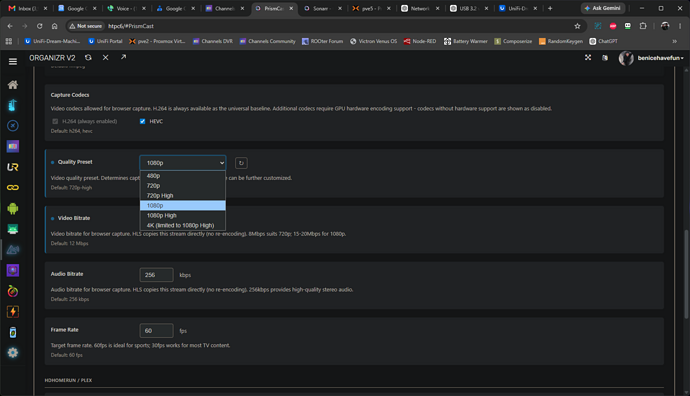Reload the Organizr tab with refresh icon

88,58
